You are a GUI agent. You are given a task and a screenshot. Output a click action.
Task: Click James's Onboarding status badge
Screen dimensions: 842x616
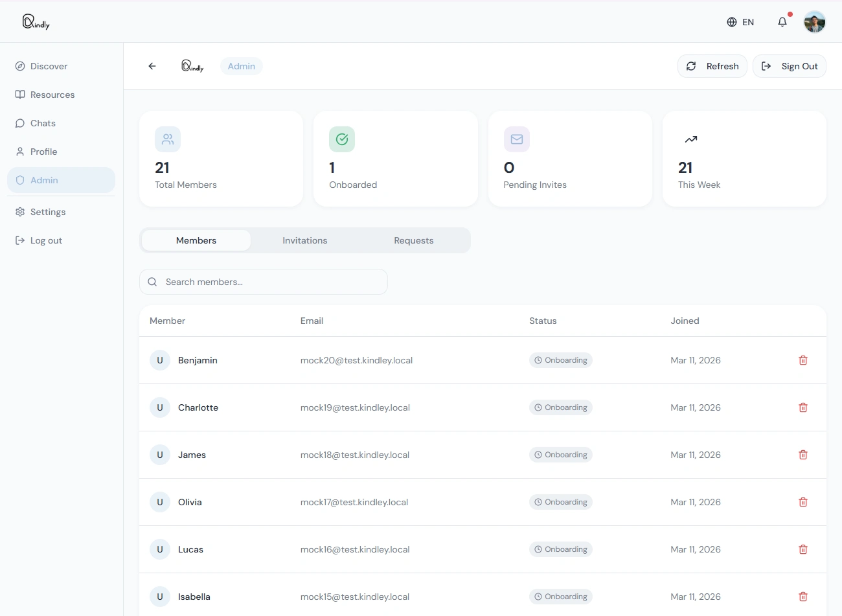coord(561,455)
